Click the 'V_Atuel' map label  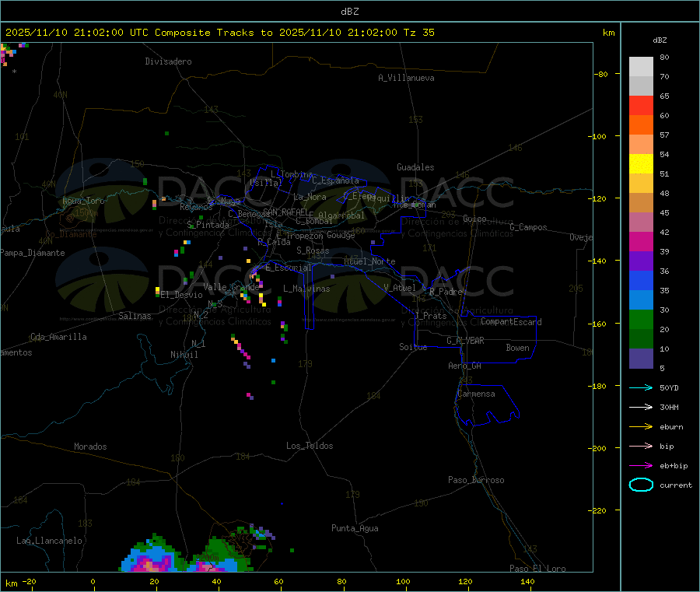pos(400,288)
